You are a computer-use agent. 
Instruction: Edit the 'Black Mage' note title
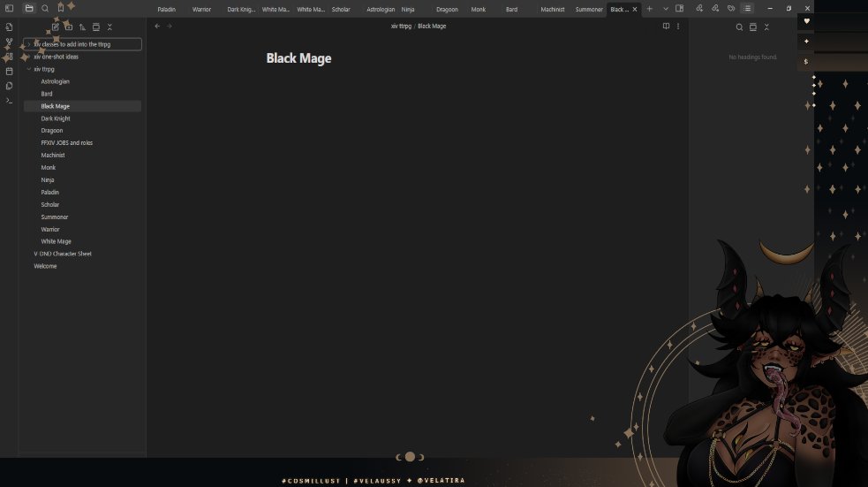[x=299, y=58]
